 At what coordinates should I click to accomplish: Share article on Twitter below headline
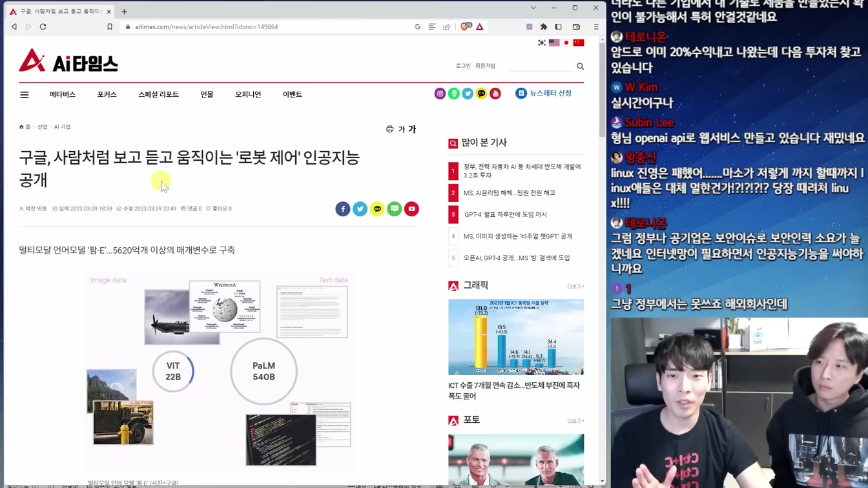click(x=360, y=209)
